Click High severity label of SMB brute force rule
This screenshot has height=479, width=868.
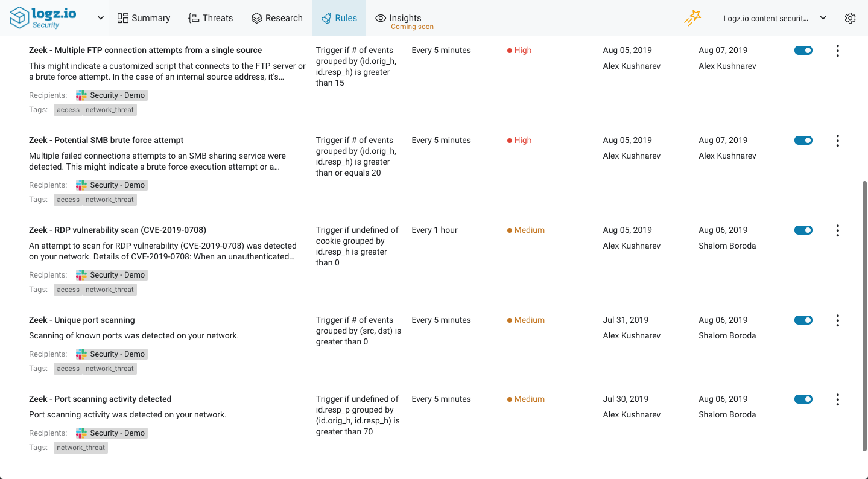click(x=519, y=140)
